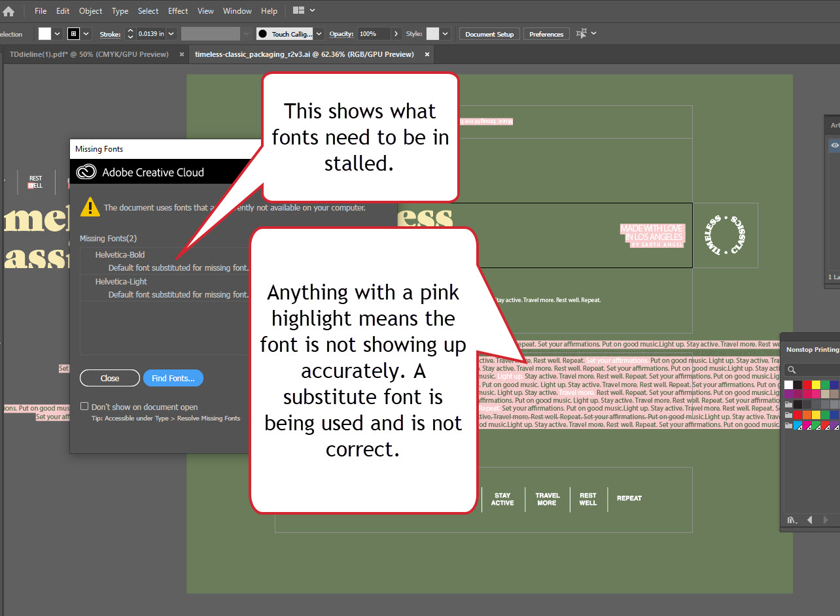Open the first folder swatch group icon

789,405
